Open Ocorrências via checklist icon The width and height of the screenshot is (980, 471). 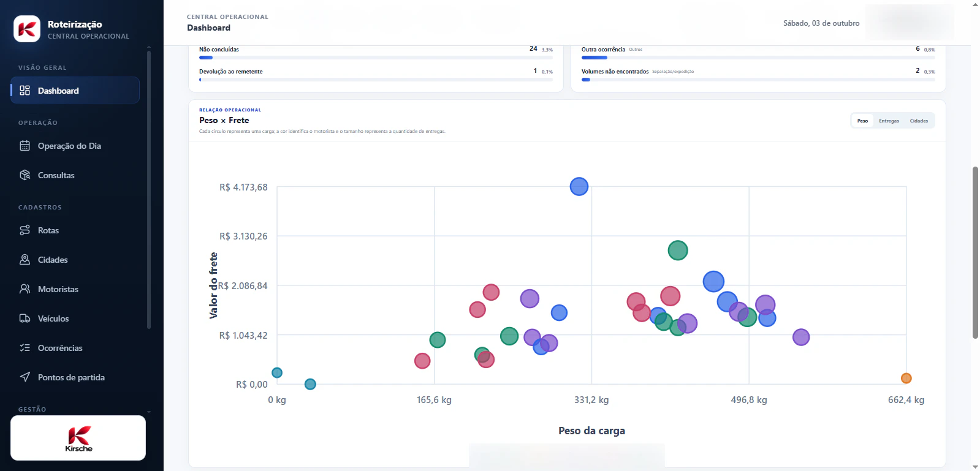pos(25,348)
